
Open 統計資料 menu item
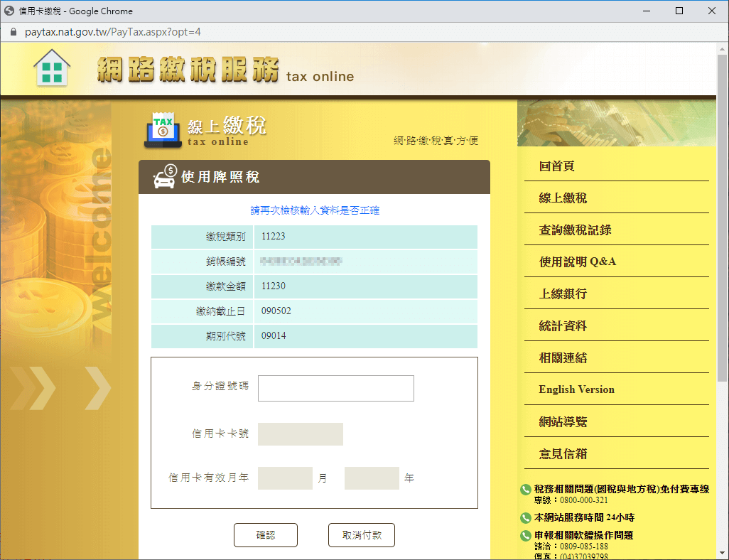[x=563, y=326]
